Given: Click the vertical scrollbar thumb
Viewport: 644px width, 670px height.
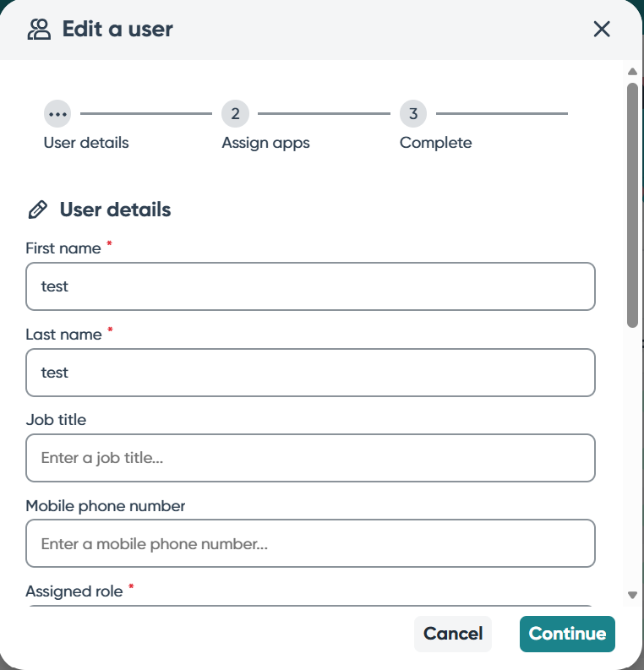Looking at the screenshot, I should (632, 203).
